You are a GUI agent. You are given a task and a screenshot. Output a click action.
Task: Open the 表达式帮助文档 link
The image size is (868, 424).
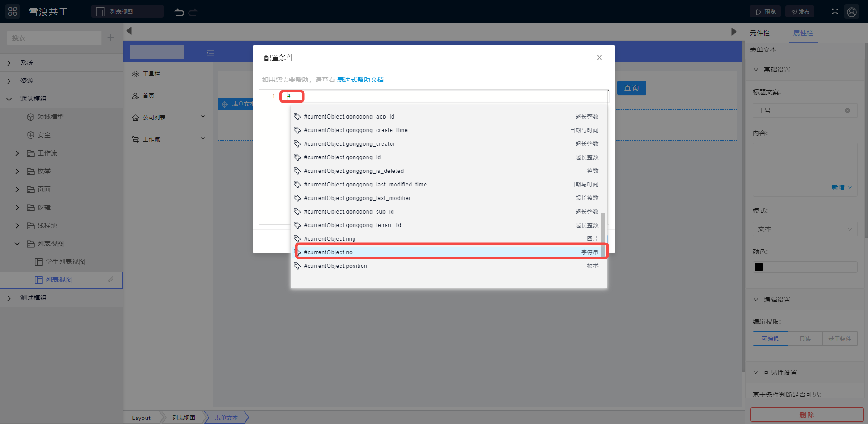click(x=360, y=80)
